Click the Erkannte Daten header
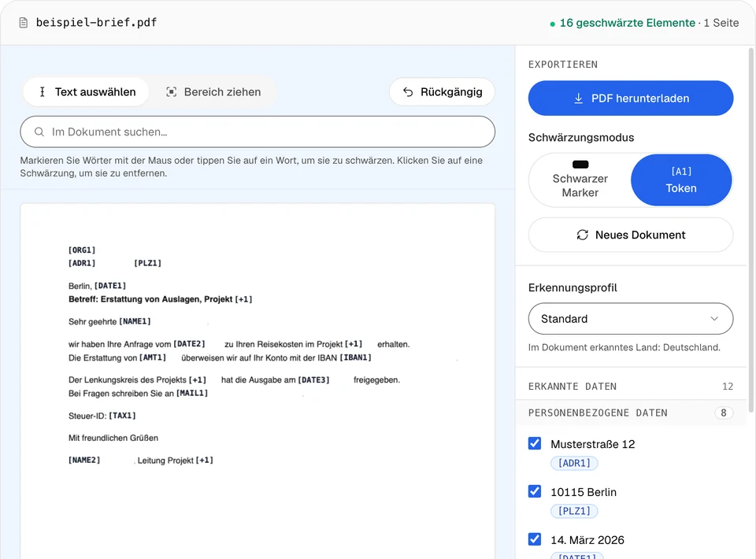Viewport: 756px width, 559px height. [x=631, y=387]
